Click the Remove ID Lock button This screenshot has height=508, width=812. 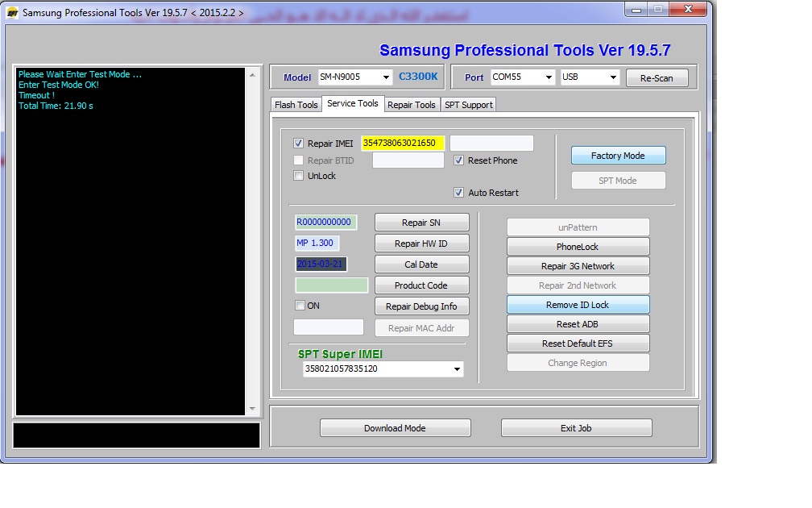(x=578, y=305)
